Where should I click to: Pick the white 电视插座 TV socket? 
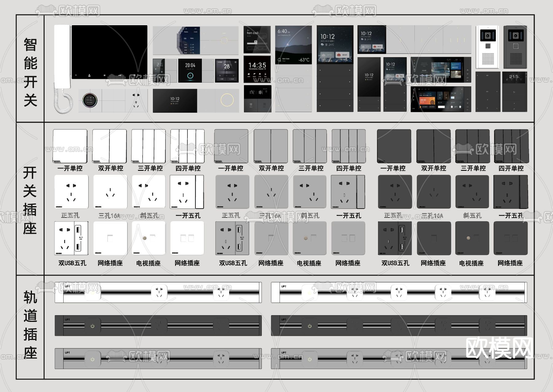(149, 238)
